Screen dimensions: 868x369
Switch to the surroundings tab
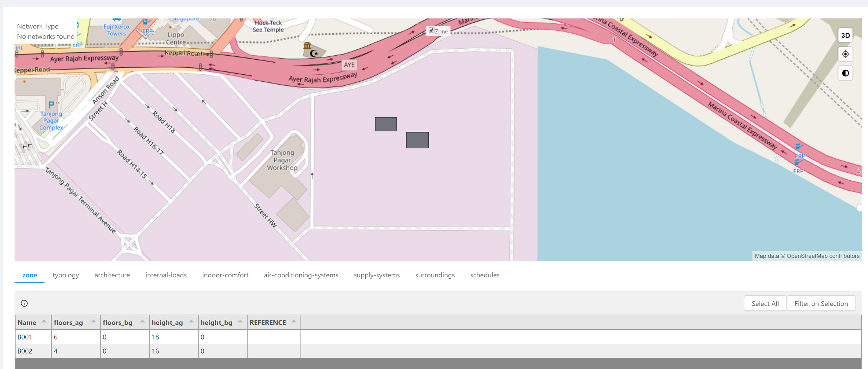click(x=435, y=275)
